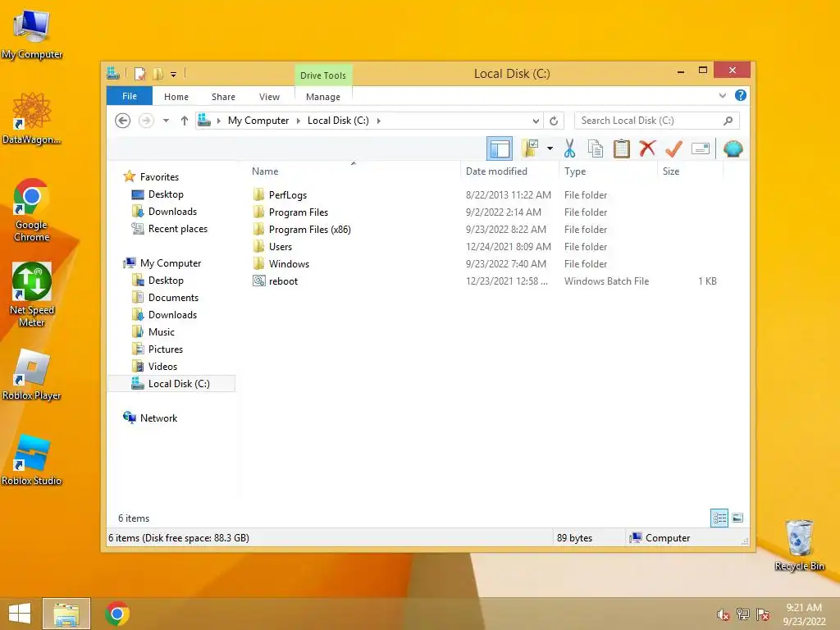The height and width of the screenshot is (630, 840).
Task: Click the folder options toolbar icon
Action: (530, 148)
